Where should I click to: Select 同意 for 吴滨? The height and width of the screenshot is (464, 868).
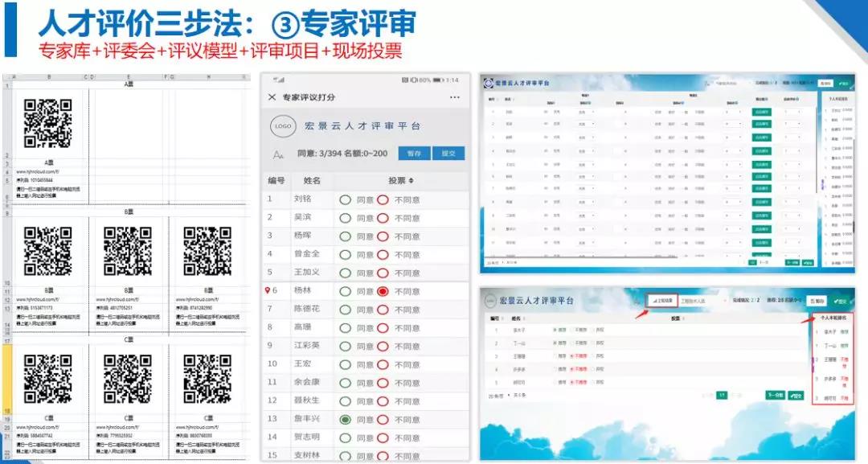346,218
